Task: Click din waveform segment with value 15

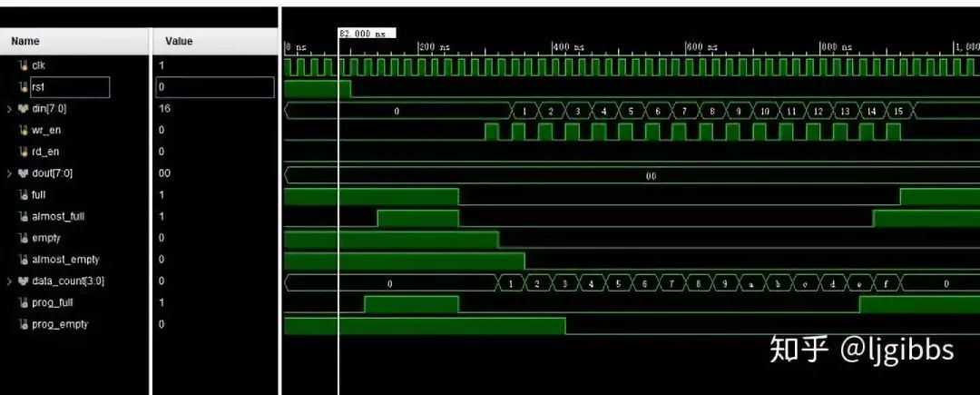Action: coord(898,111)
